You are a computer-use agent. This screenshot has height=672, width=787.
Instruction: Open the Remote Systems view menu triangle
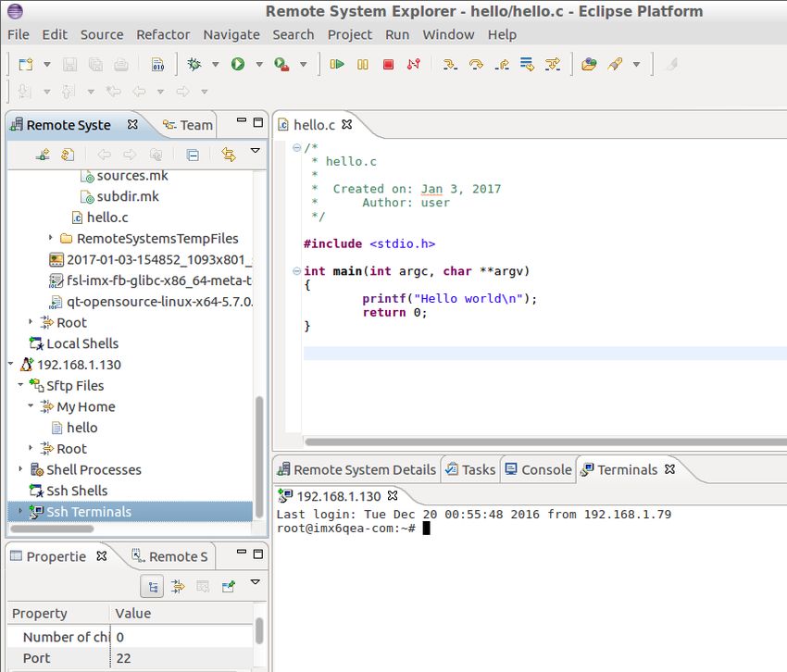(255, 151)
